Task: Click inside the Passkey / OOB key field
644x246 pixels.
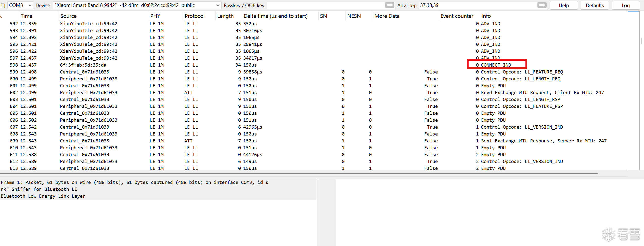Action: [x=325, y=5]
